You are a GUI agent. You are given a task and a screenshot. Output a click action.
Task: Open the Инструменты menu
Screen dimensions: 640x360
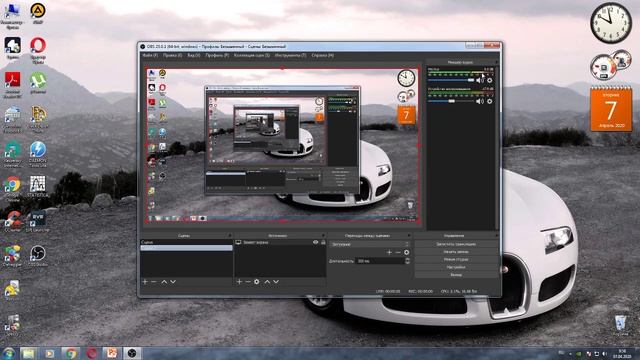click(290, 55)
